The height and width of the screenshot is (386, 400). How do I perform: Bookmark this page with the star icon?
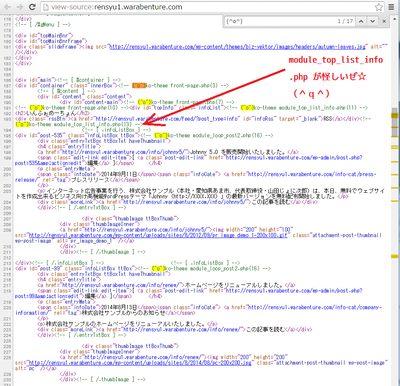click(x=379, y=7)
